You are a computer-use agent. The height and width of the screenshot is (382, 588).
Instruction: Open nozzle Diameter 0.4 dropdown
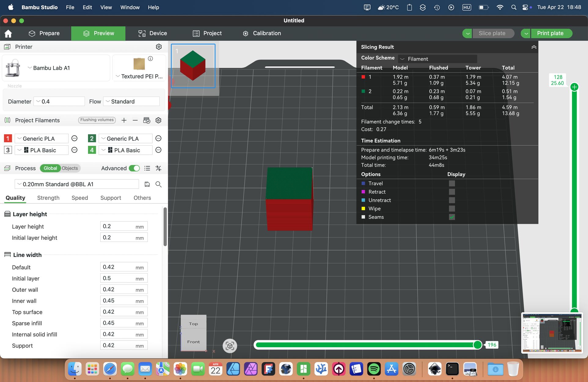(59, 101)
